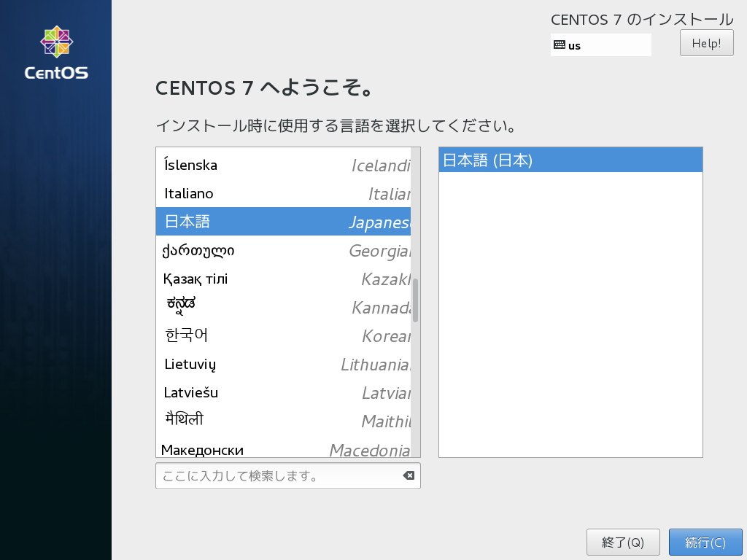Select the 한국어 Korean language row
Viewport: 747px width, 560px height.
[283, 335]
